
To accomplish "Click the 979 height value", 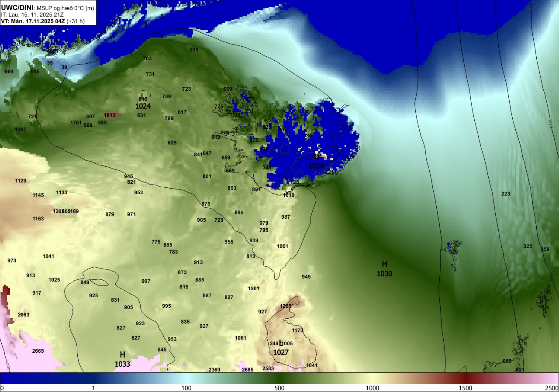I will point(264,223).
